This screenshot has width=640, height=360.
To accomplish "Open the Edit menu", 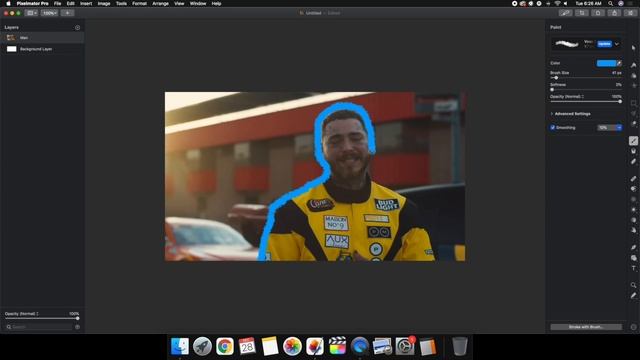I will pyautogui.click(x=71, y=3).
